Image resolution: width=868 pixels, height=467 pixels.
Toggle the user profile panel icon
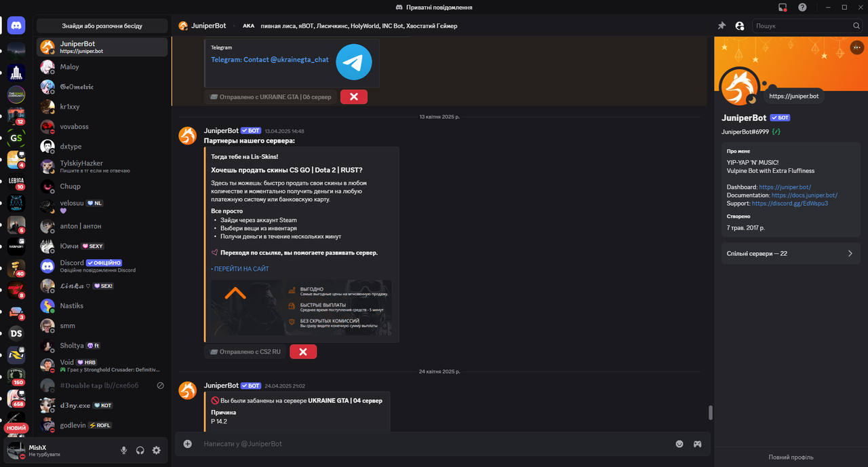click(x=740, y=26)
